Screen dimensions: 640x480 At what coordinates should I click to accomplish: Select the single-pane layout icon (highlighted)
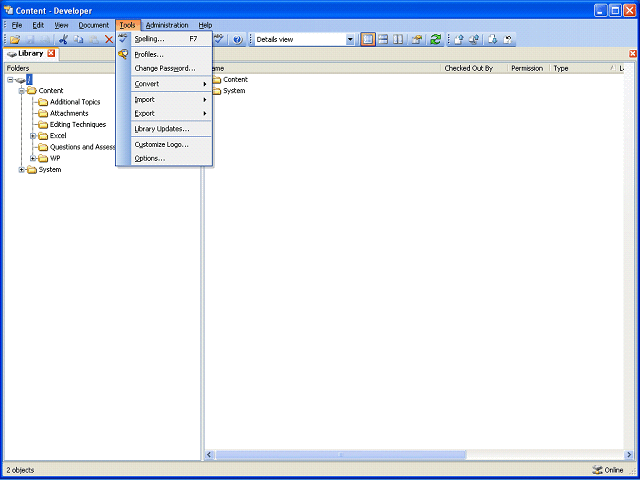368,40
